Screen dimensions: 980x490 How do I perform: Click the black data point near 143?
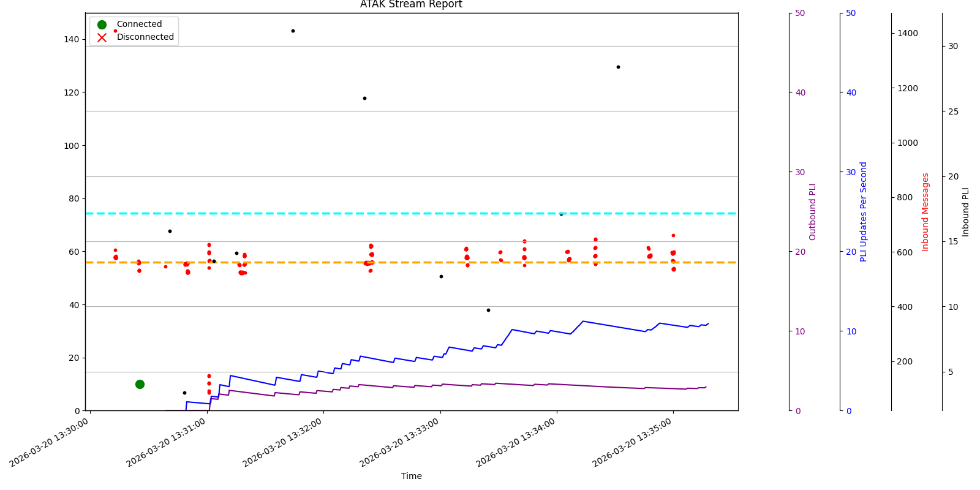click(x=293, y=31)
